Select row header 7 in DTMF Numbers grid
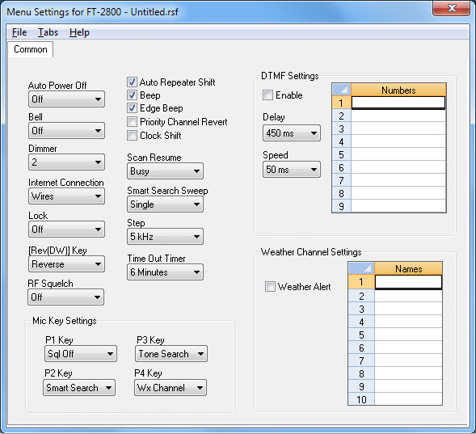 pyautogui.click(x=341, y=180)
